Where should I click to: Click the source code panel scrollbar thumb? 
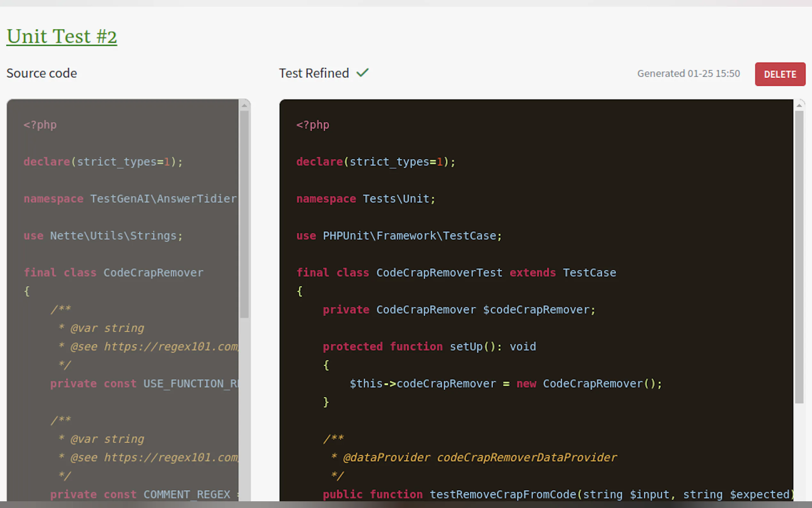(244, 214)
